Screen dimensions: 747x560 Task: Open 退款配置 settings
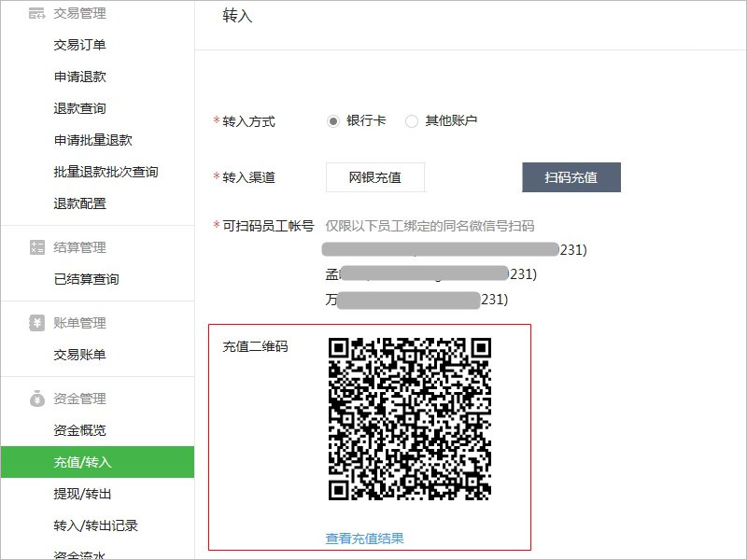[x=79, y=203]
